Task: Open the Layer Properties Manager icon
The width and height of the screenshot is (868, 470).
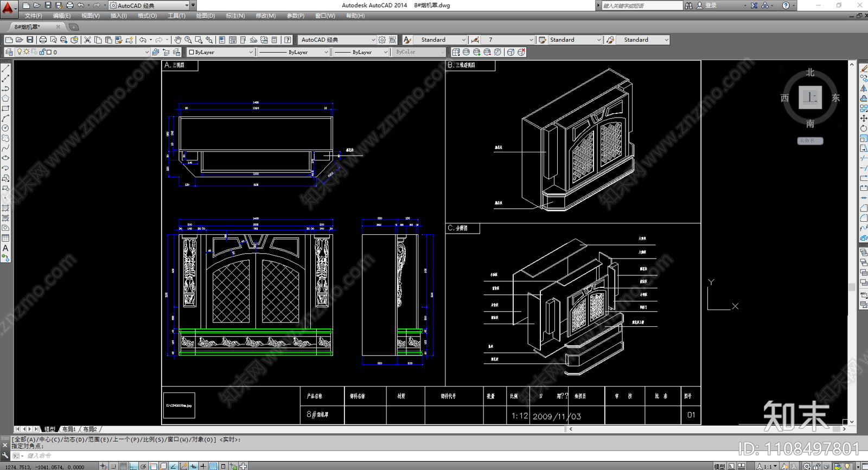Action: [9, 52]
